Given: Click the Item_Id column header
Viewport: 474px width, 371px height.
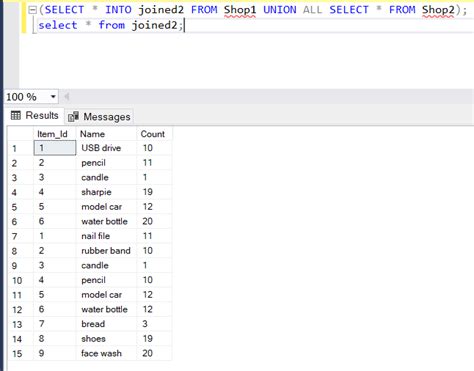Looking at the screenshot, I should tap(55, 134).
